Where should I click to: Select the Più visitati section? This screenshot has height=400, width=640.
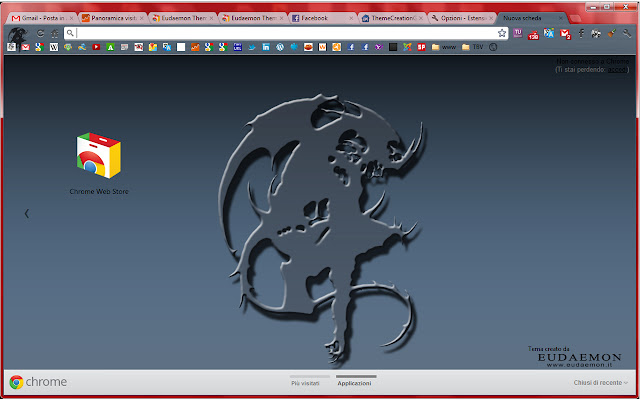coord(305,383)
